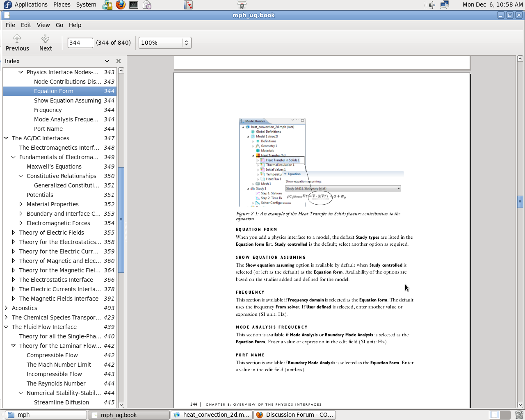Click the page number input field
The image size is (525, 420).
[80, 43]
